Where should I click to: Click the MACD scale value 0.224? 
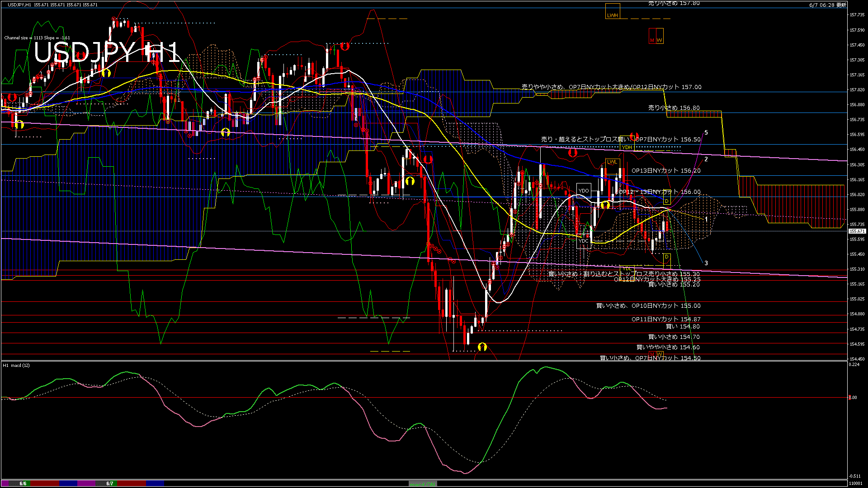(854, 365)
